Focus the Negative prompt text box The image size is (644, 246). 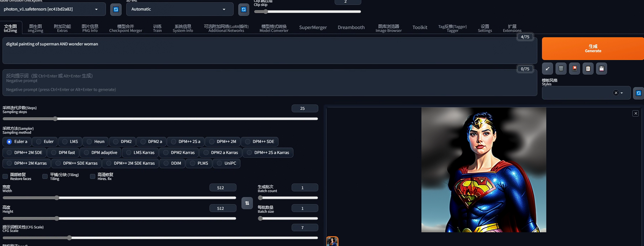[x=269, y=83]
